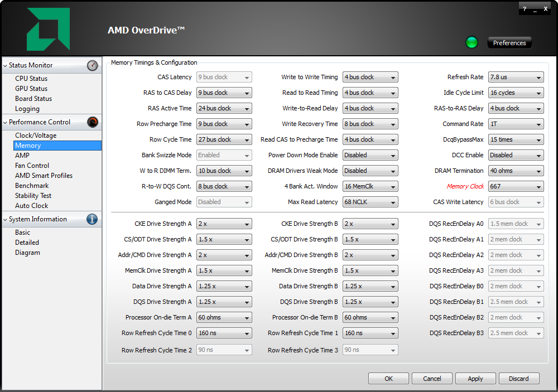558x392 pixels.
Task: Click the Status Monitor gauge icon
Action: point(92,65)
